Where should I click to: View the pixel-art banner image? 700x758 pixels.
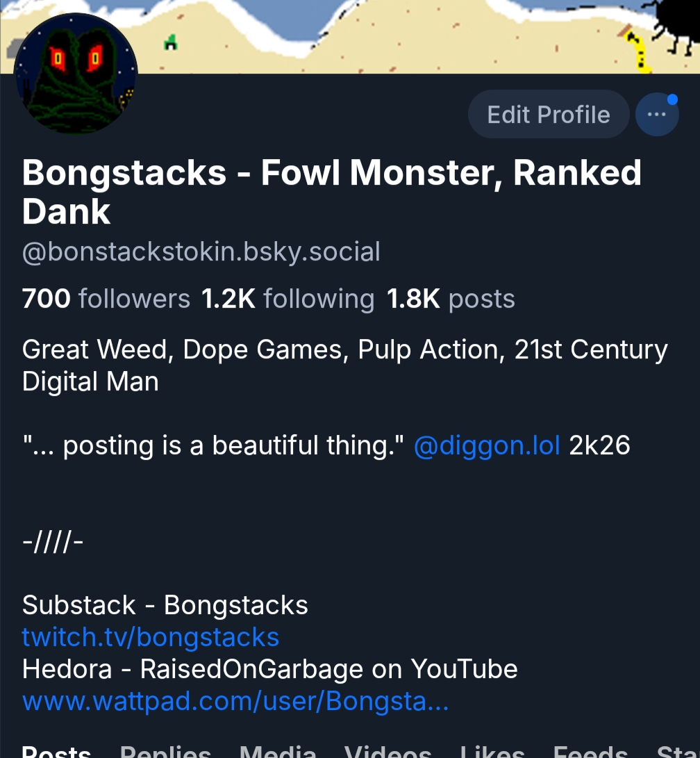coord(417,35)
